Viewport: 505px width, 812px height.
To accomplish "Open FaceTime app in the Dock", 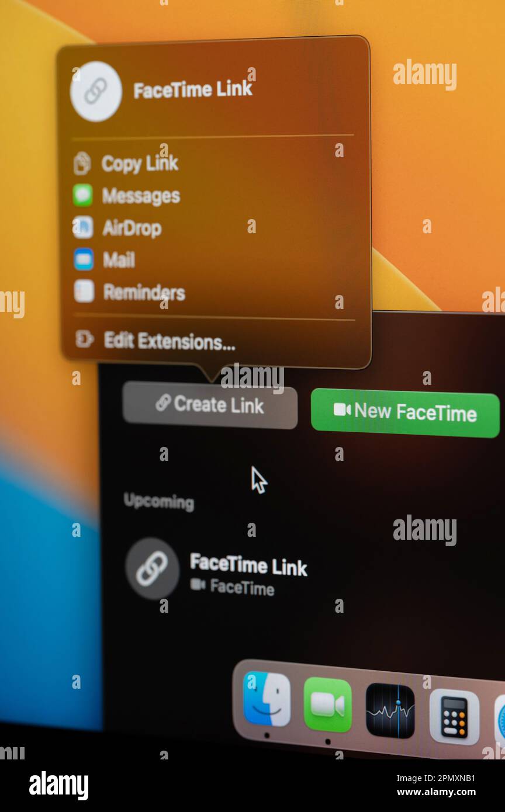I will 328,705.
